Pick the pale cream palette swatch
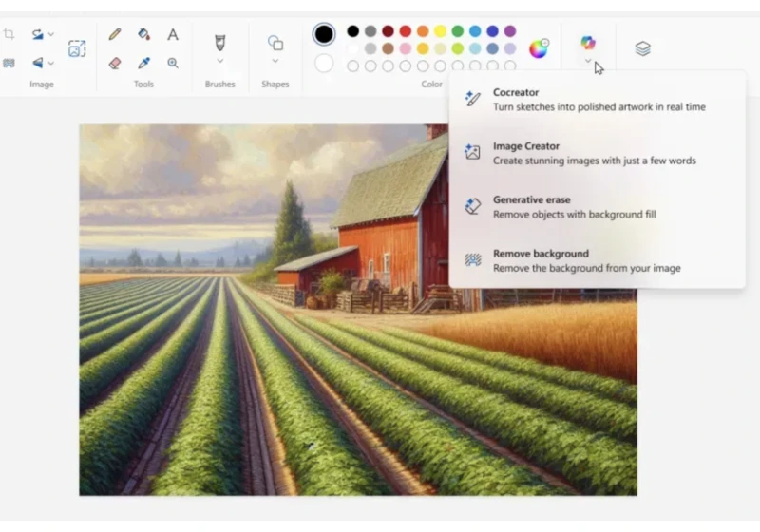The image size is (760, 532). [x=440, y=48]
